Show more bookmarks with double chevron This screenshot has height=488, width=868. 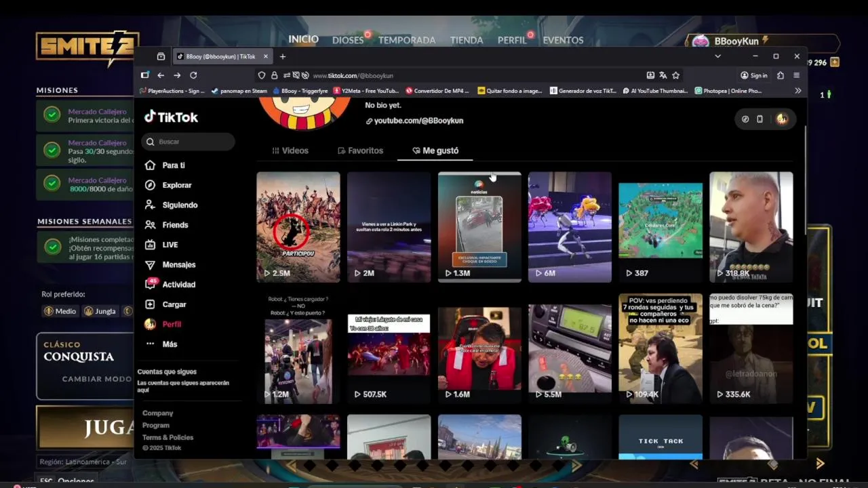coord(797,90)
